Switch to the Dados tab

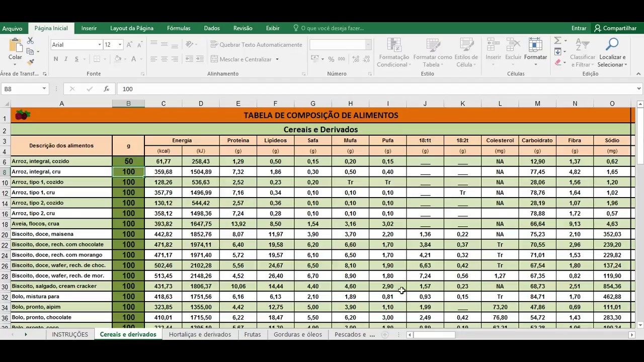[x=212, y=28]
